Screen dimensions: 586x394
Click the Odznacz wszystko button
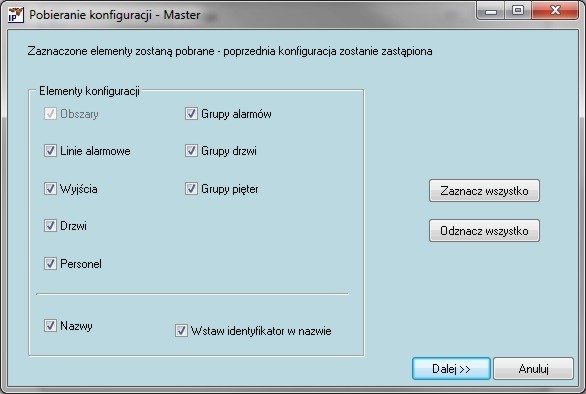click(x=484, y=231)
